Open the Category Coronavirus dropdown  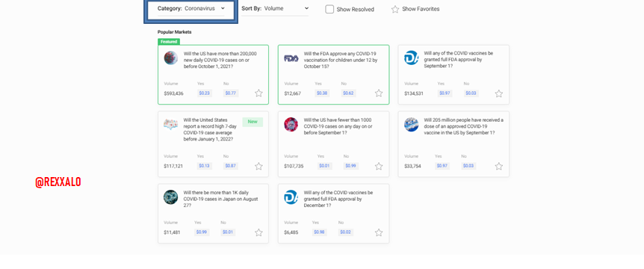click(191, 9)
